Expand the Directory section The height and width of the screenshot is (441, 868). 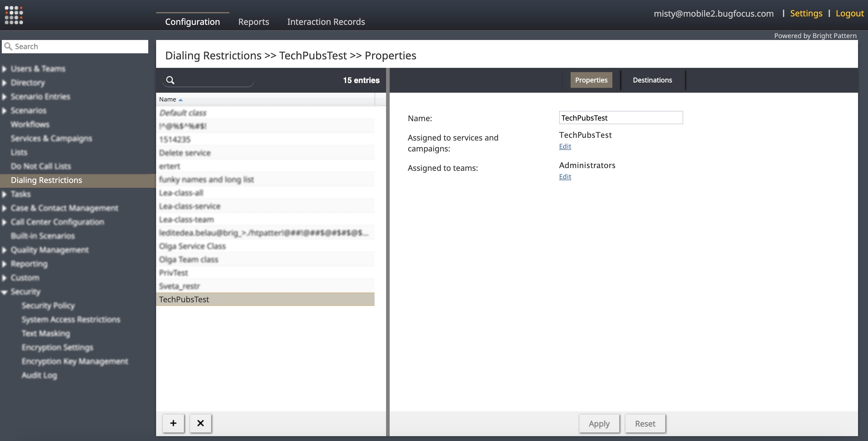tap(4, 83)
